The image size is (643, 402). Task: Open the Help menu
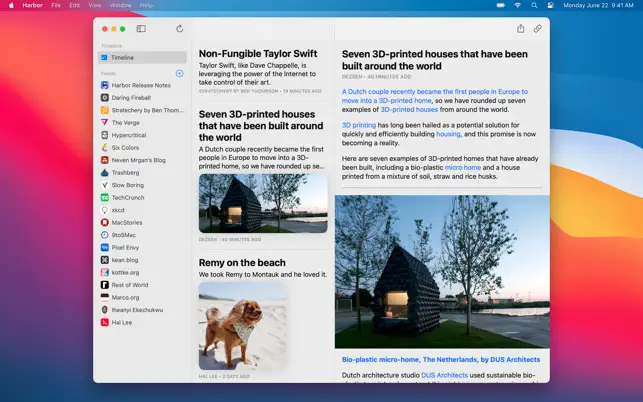(x=146, y=5)
